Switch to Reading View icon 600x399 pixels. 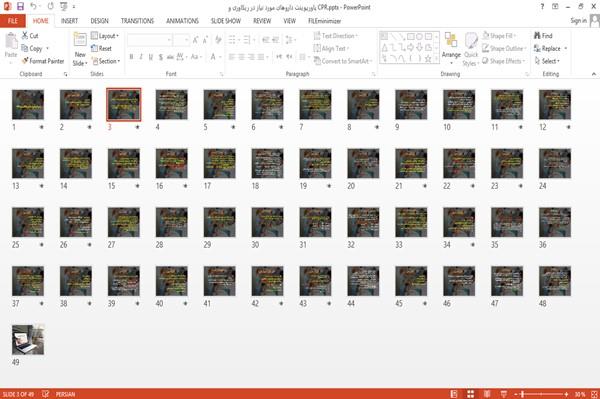point(487,394)
